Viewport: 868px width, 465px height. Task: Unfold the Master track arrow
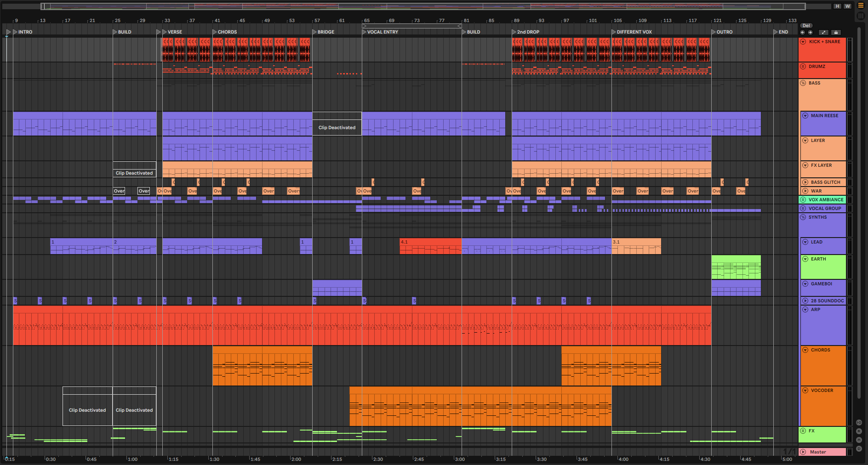tap(803, 452)
